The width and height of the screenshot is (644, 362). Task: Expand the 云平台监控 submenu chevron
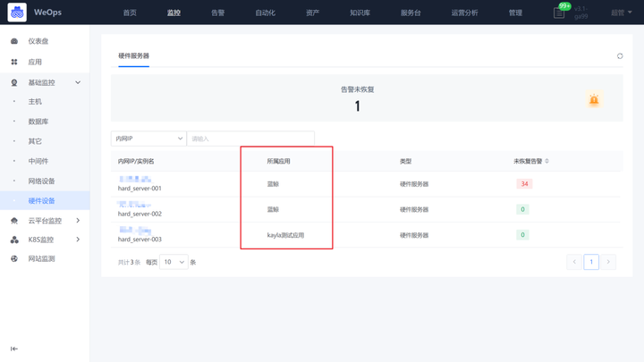click(78, 221)
